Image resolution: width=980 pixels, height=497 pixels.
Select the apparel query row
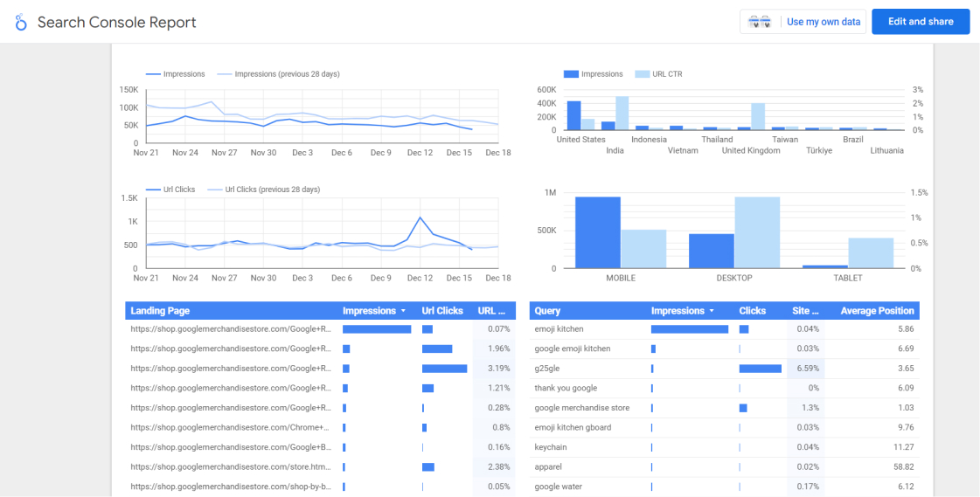[725, 467]
